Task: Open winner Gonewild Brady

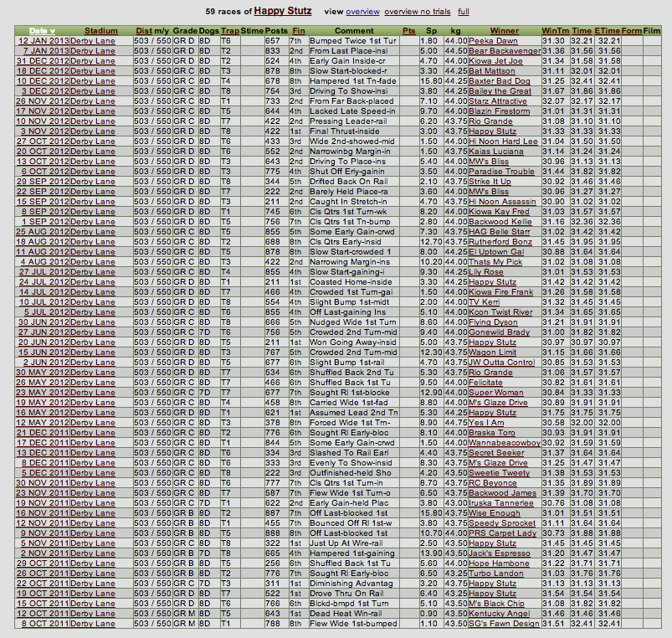Action: 500,332
